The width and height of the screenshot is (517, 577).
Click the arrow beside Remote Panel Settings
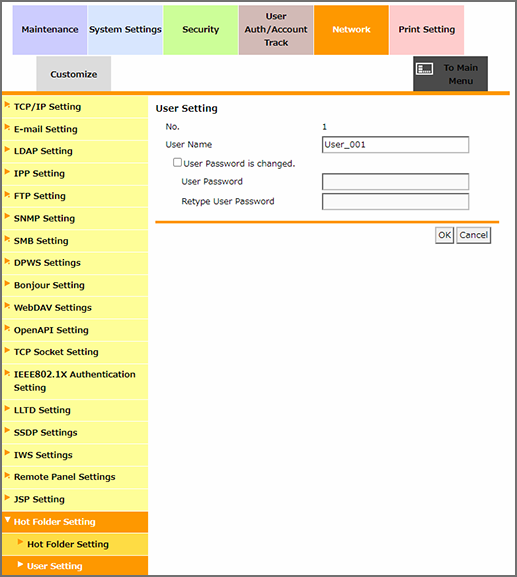pos(7,475)
